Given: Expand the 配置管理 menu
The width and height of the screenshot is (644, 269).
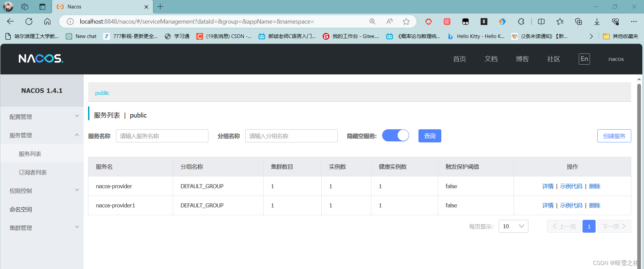Looking at the screenshot, I should 42,116.
